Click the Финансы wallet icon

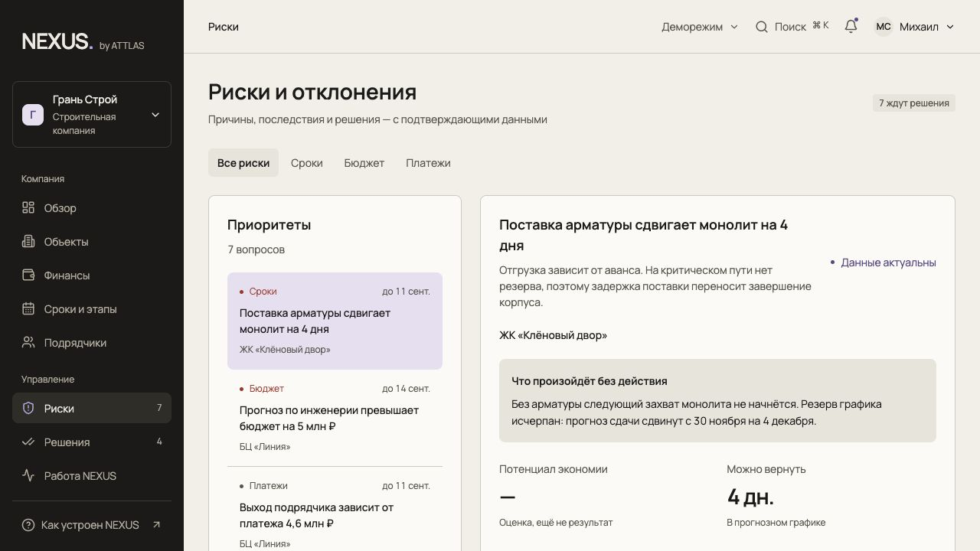pos(28,275)
